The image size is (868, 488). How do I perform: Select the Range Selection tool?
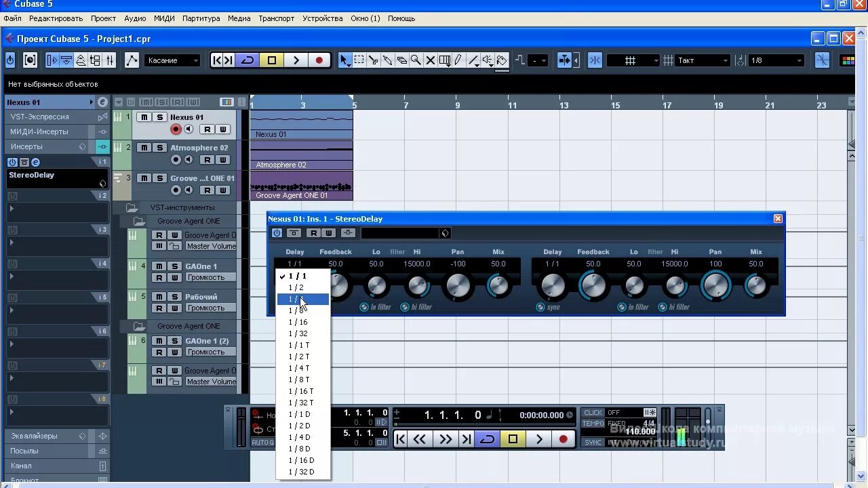pyautogui.click(x=359, y=60)
